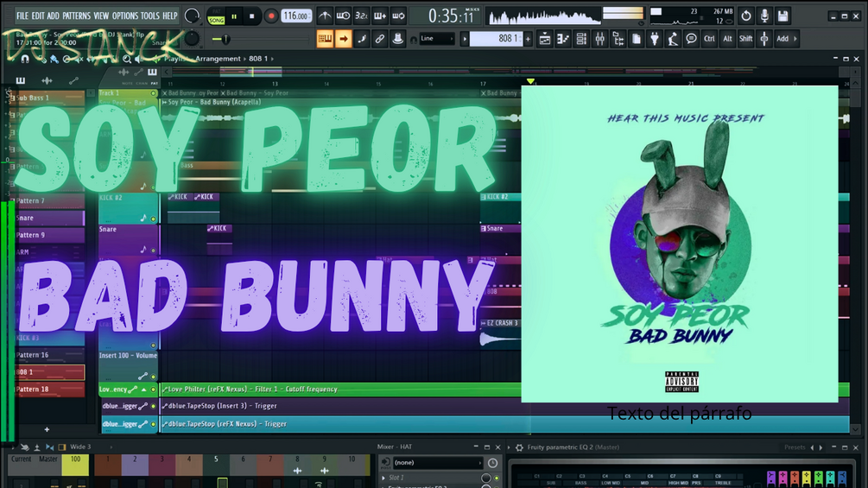Open the Playlist view icon
The image size is (868, 488).
pyautogui.click(x=545, y=39)
